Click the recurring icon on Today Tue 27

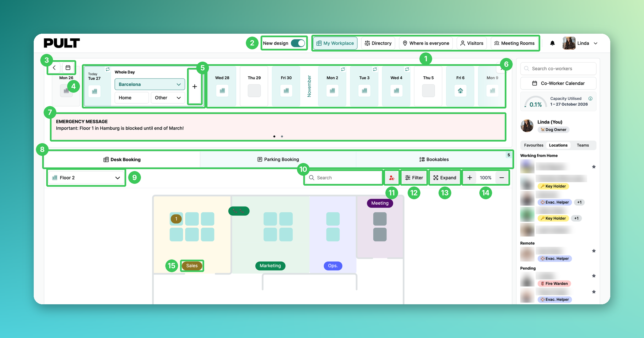pos(108,70)
